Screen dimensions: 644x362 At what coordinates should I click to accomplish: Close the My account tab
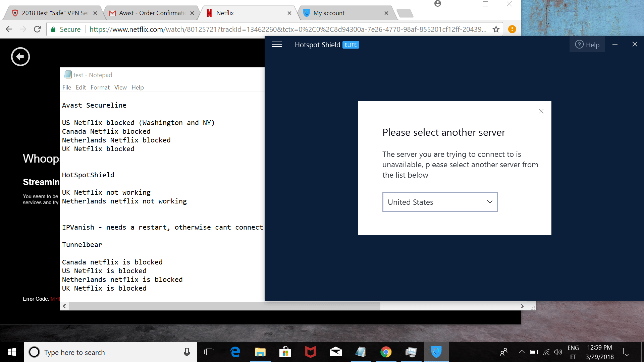386,13
